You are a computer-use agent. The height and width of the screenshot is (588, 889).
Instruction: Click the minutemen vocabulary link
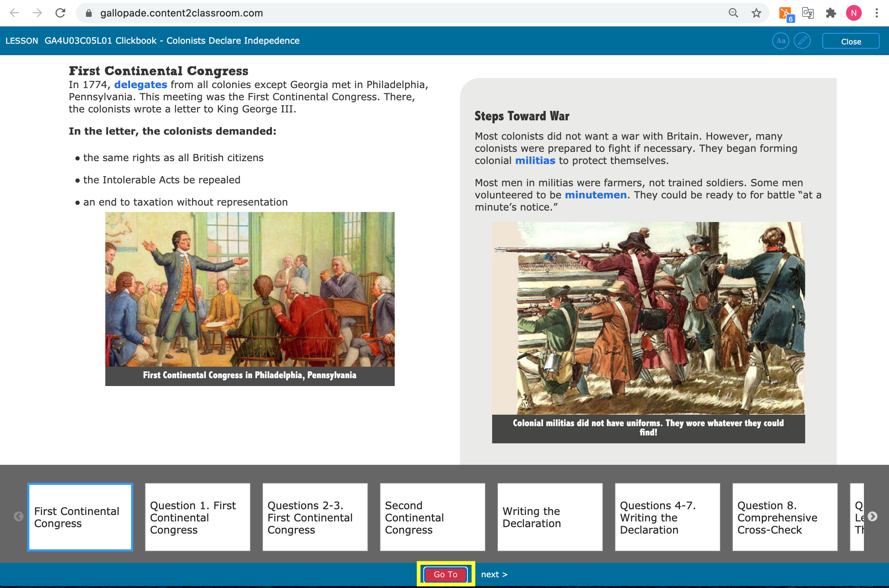pos(596,195)
